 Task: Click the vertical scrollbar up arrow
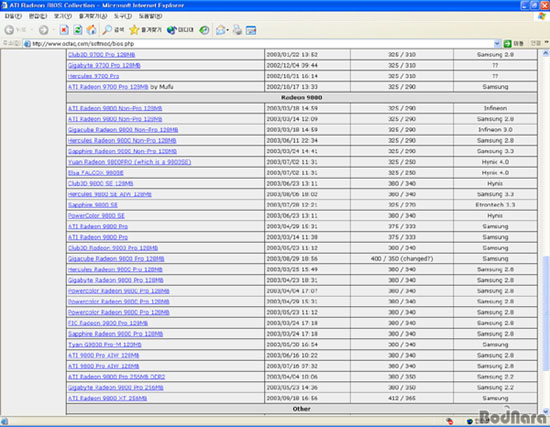click(545, 53)
